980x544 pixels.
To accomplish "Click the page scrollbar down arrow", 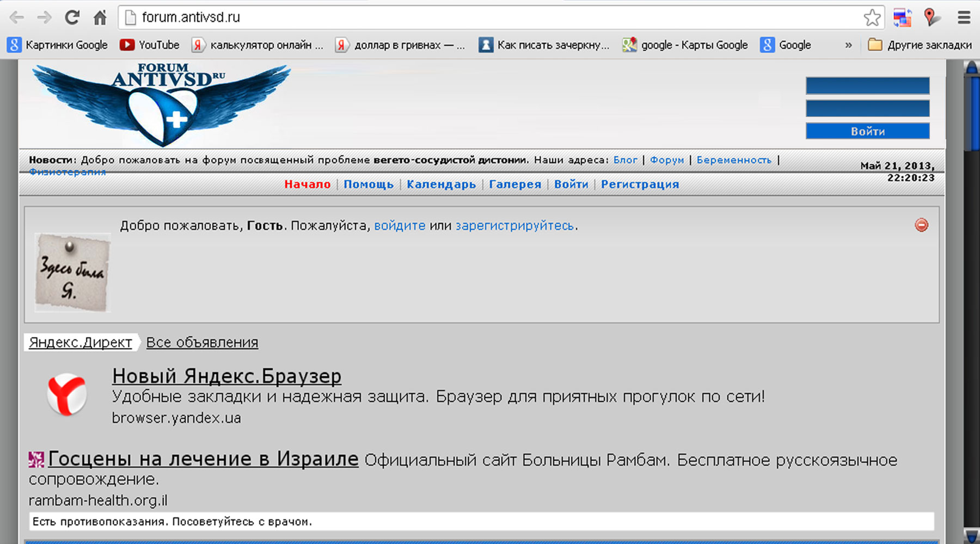I will (x=972, y=536).
